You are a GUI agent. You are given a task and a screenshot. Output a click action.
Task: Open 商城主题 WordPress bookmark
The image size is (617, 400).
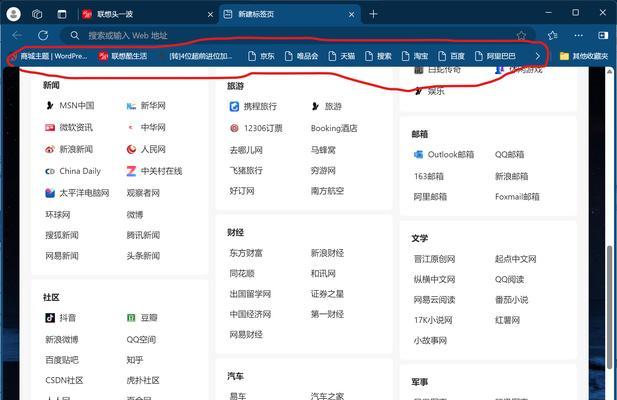tap(49, 56)
